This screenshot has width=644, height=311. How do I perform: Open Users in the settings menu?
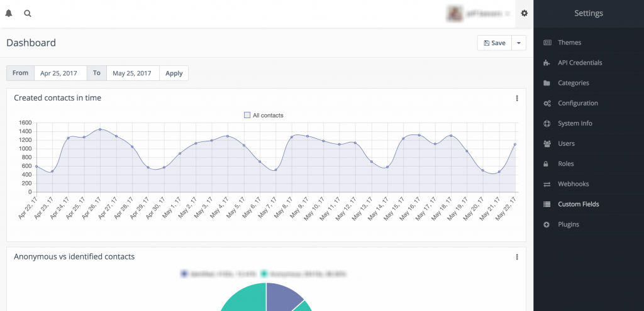point(566,144)
